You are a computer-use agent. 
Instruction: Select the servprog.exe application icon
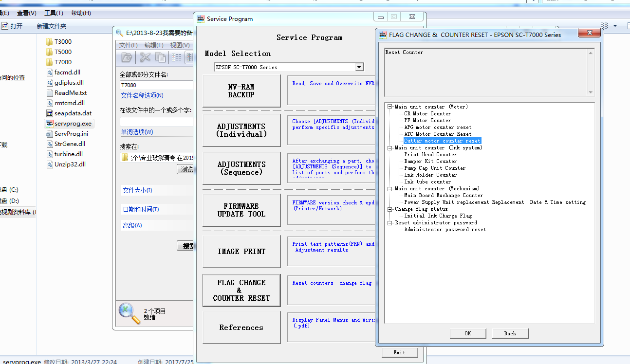tap(50, 123)
